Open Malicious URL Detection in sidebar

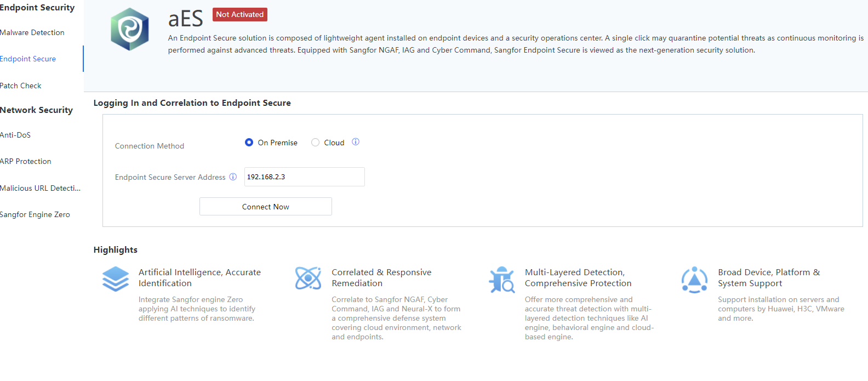pos(40,189)
